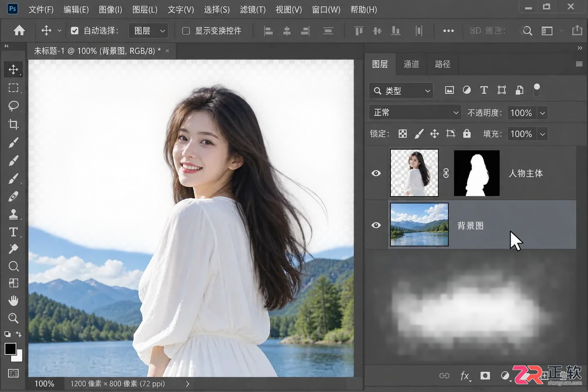Filter layers by type layers (T) icon

[x=484, y=90]
